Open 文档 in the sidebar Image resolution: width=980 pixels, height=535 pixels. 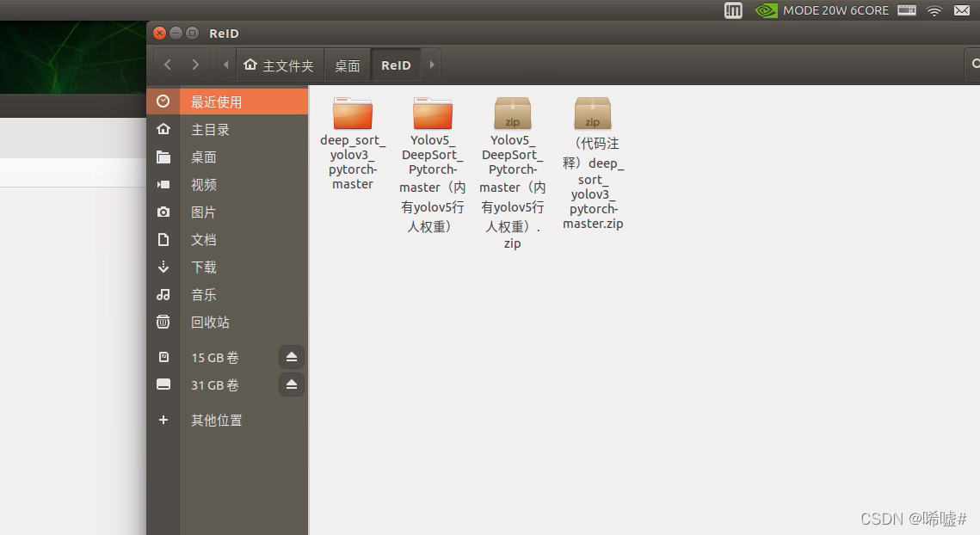204,239
